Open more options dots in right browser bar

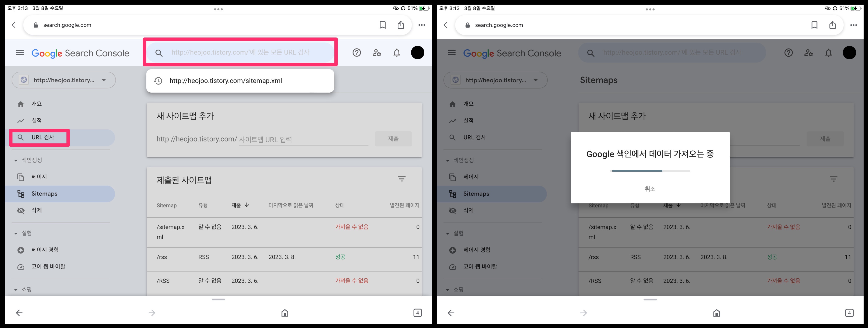tap(854, 25)
